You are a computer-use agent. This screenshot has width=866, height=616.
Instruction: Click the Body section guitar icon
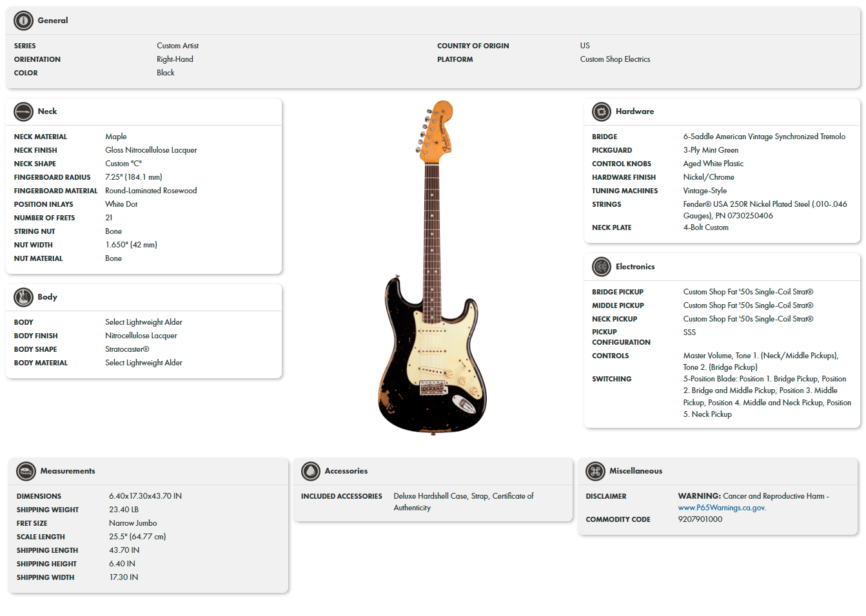[x=24, y=297]
